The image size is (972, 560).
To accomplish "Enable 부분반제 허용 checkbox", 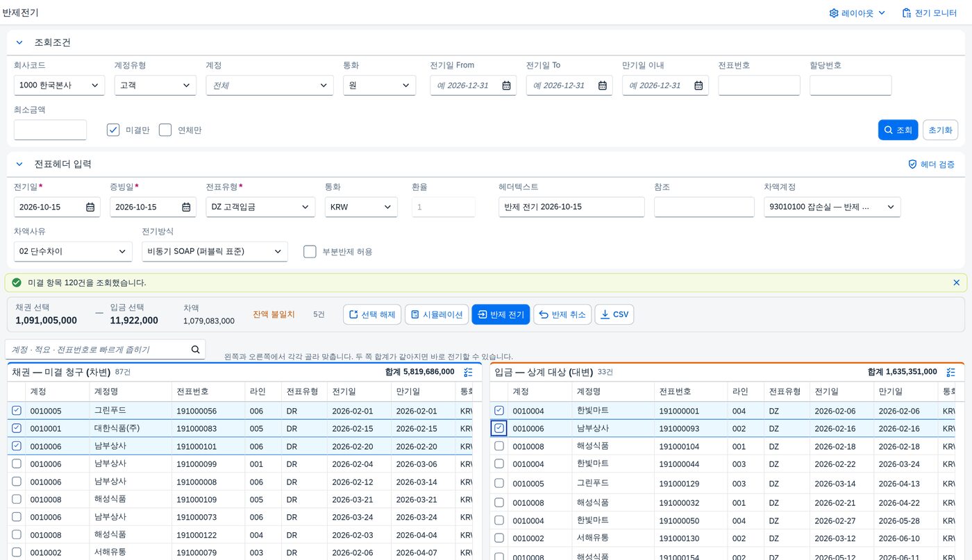I will tap(310, 251).
